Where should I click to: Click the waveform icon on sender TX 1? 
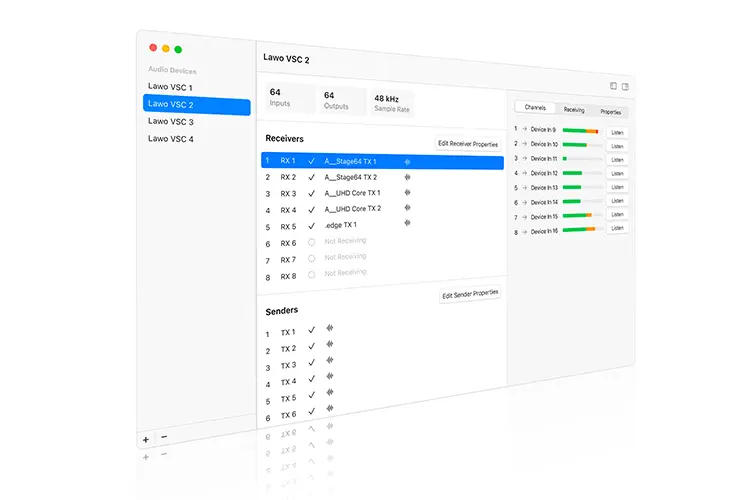(x=330, y=328)
